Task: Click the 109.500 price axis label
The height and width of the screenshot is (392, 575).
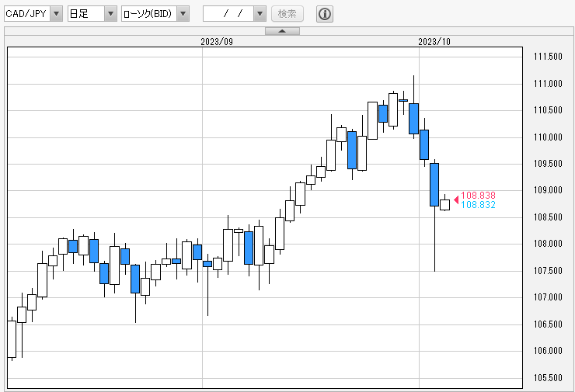Action: coord(548,163)
